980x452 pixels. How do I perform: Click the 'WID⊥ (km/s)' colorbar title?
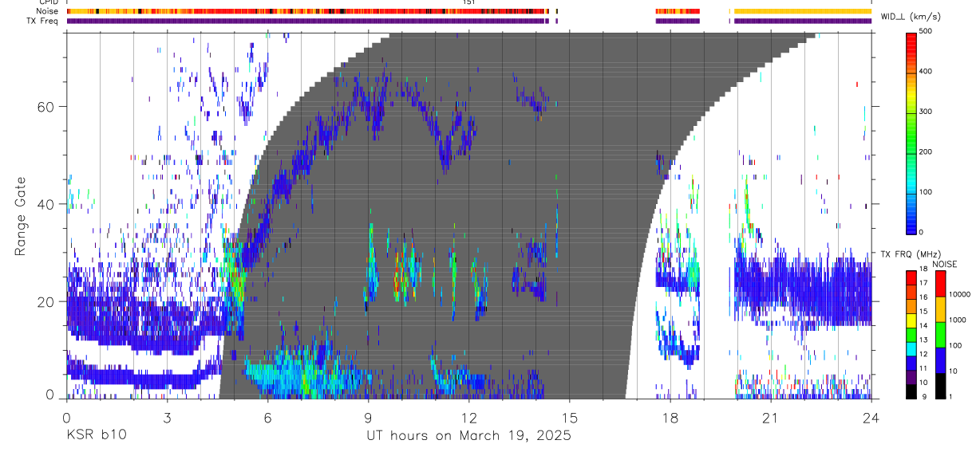[x=912, y=16]
